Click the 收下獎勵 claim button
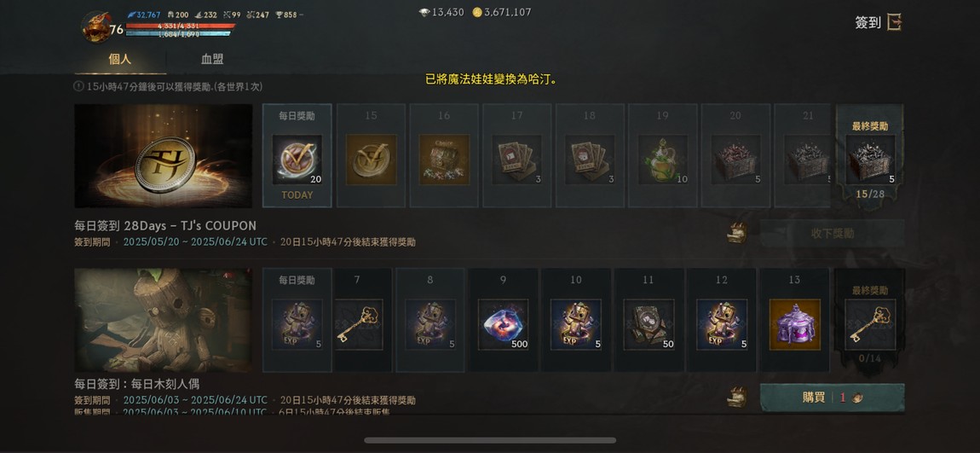 click(832, 233)
